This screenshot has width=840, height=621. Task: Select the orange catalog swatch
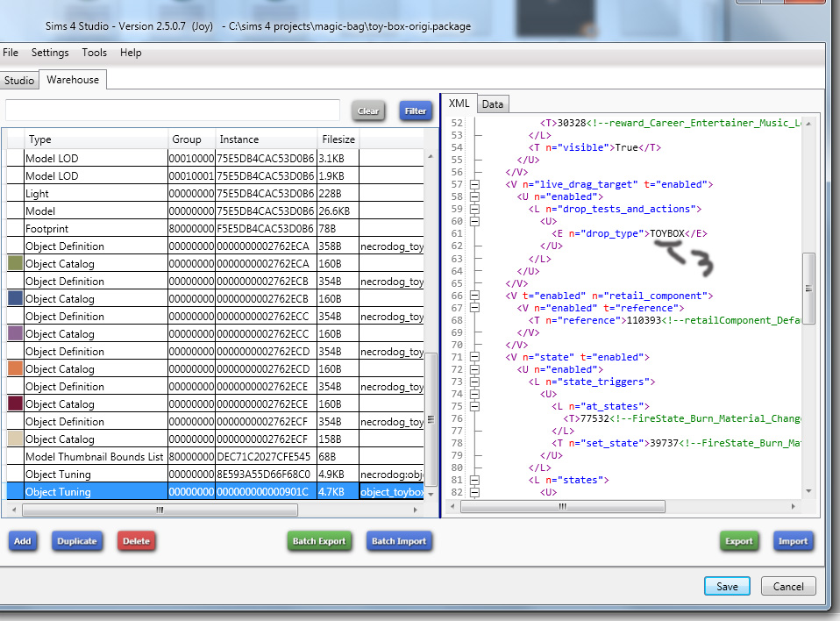coord(15,368)
